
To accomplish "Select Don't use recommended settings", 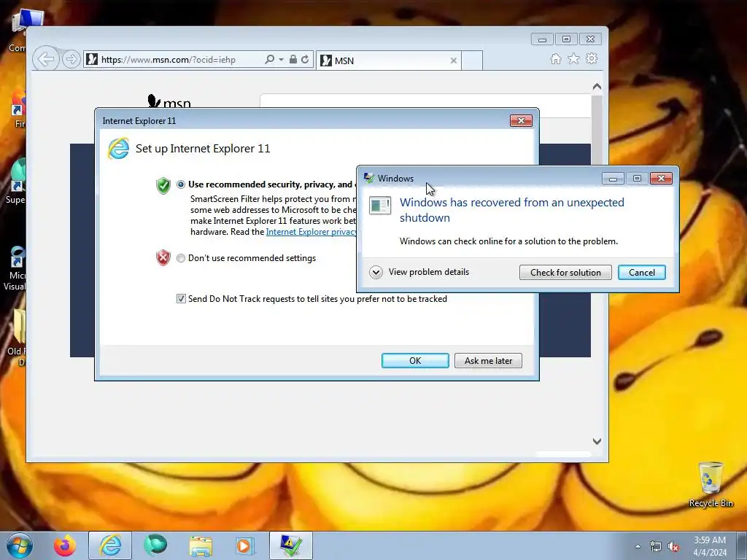I will [x=181, y=258].
